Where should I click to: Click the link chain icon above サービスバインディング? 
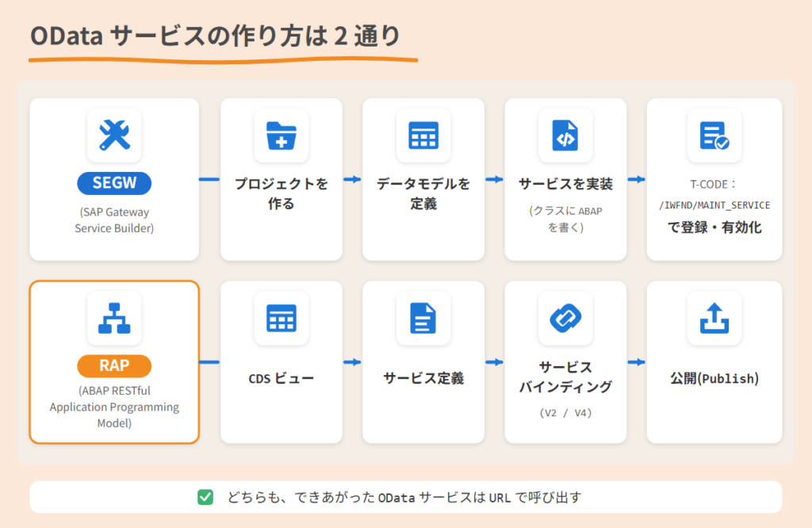(565, 318)
